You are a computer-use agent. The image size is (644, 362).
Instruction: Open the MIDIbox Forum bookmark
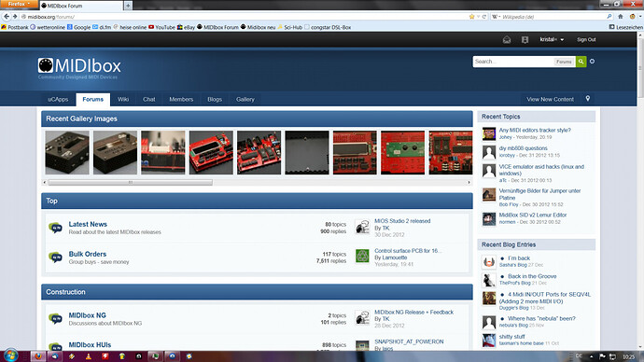(217, 27)
